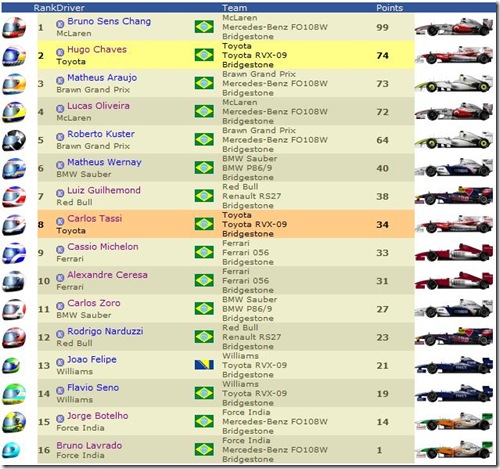
Task: Click points value 99
Action: click(x=382, y=27)
